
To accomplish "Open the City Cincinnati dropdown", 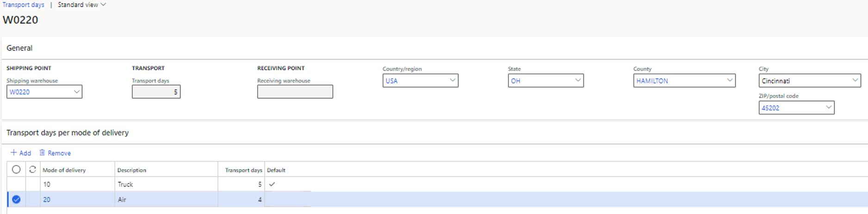I will 855,80.
